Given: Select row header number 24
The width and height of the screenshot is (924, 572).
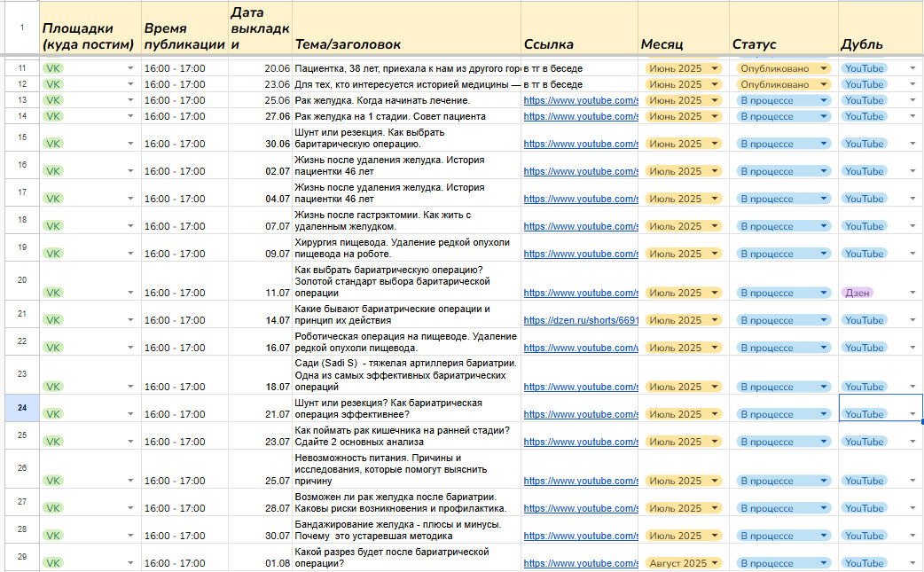Looking at the screenshot, I should pos(21,409).
